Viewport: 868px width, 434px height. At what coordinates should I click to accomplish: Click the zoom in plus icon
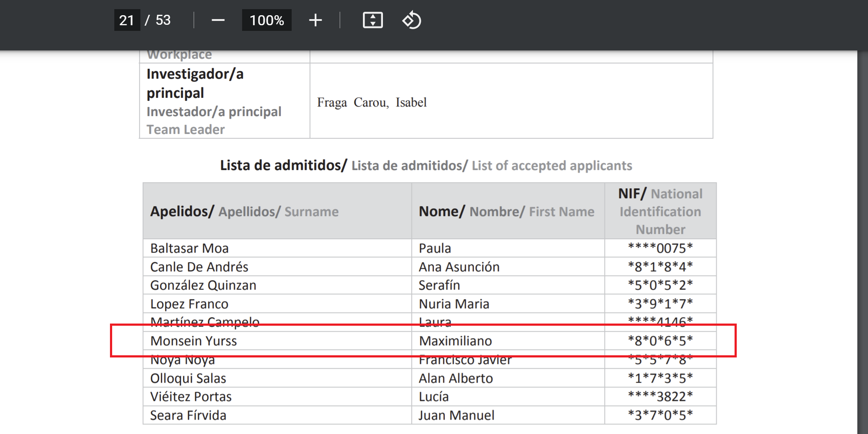click(x=316, y=20)
